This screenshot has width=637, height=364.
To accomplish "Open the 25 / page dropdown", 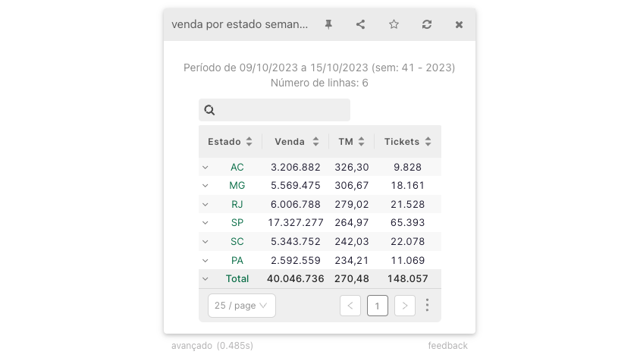I will click(x=241, y=306).
